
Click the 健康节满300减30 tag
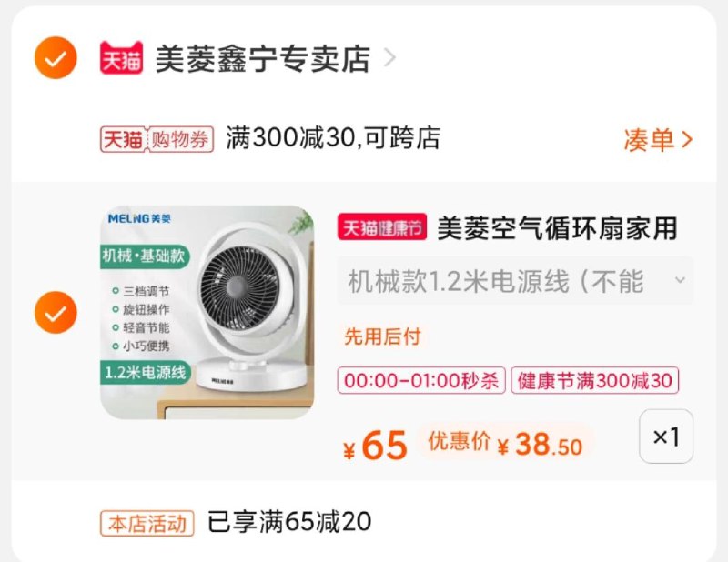pos(595,380)
